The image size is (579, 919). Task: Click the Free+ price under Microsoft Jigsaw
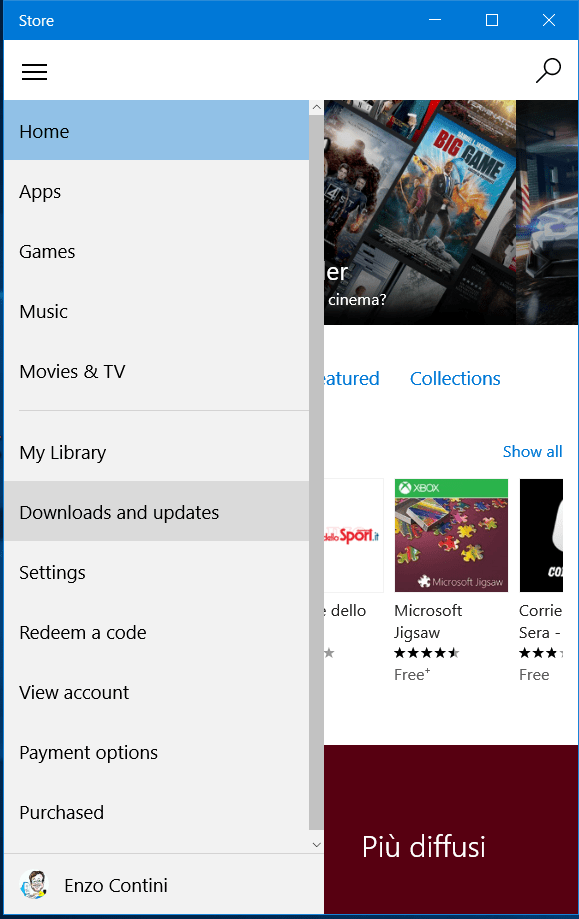click(x=412, y=675)
